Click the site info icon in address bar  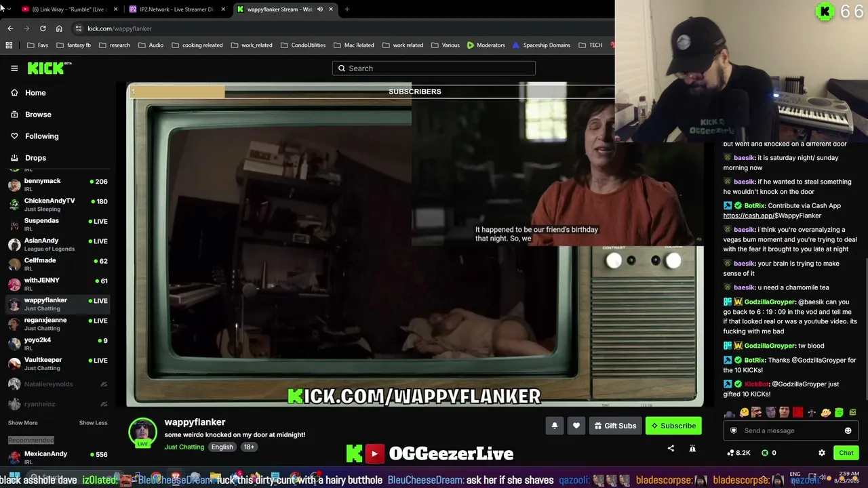[79, 28]
